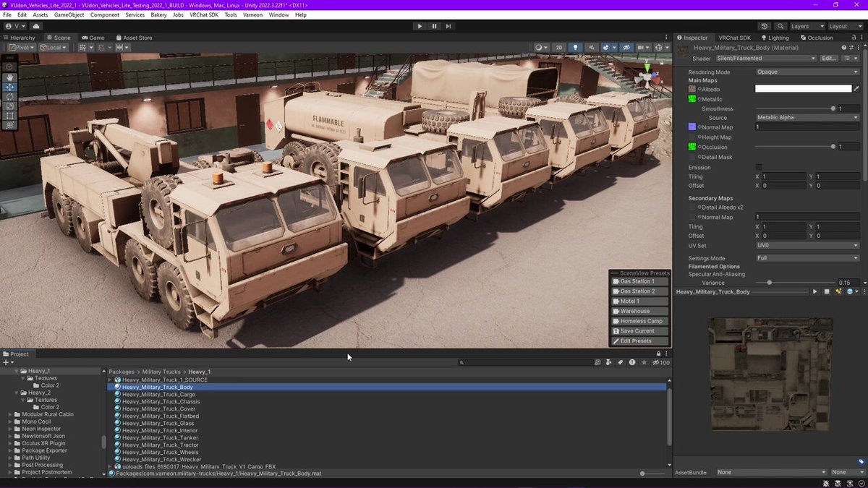Open the Undo History icon
Viewport: 868px width, 488px height.
tap(765, 26)
